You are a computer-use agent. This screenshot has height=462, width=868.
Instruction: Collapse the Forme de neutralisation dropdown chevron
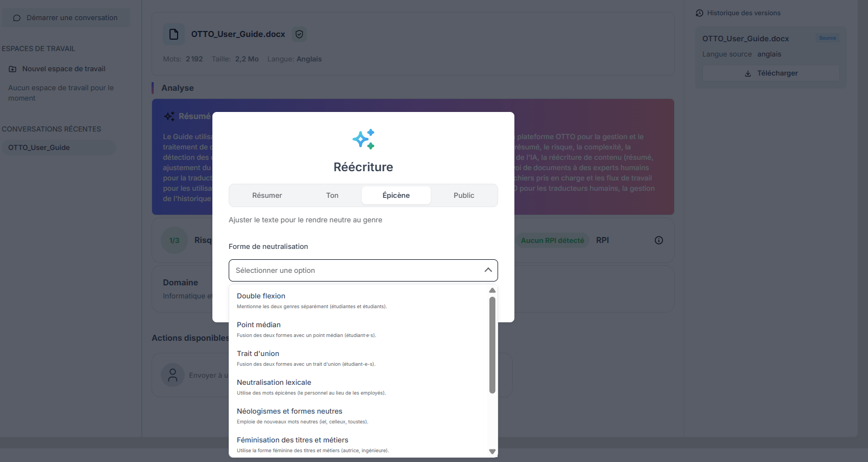pyautogui.click(x=488, y=270)
